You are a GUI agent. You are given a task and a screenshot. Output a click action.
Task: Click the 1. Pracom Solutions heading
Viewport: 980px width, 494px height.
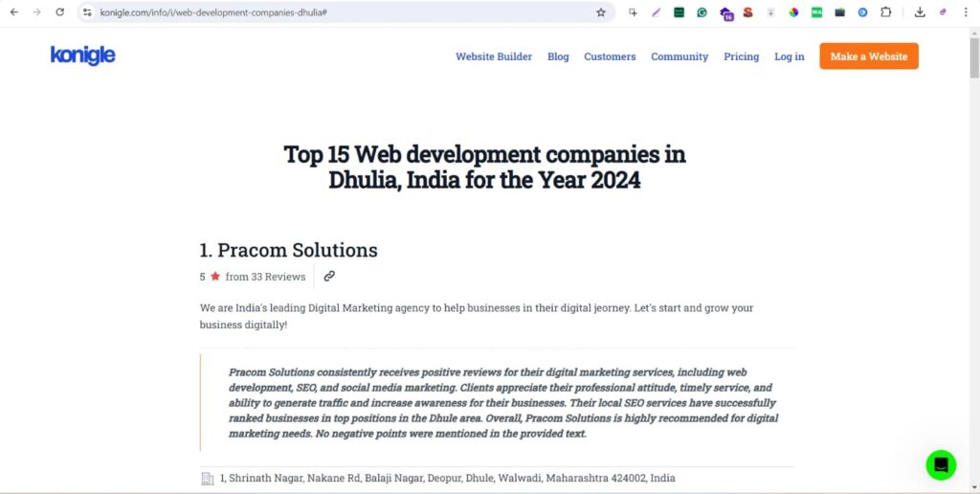pyautogui.click(x=288, y=250)
